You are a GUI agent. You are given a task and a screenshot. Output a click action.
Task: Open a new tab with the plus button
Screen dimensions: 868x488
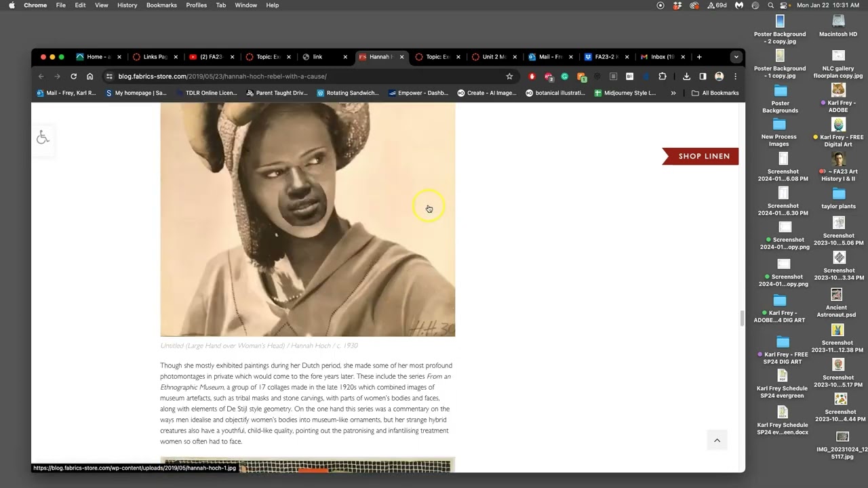(699, 57)
